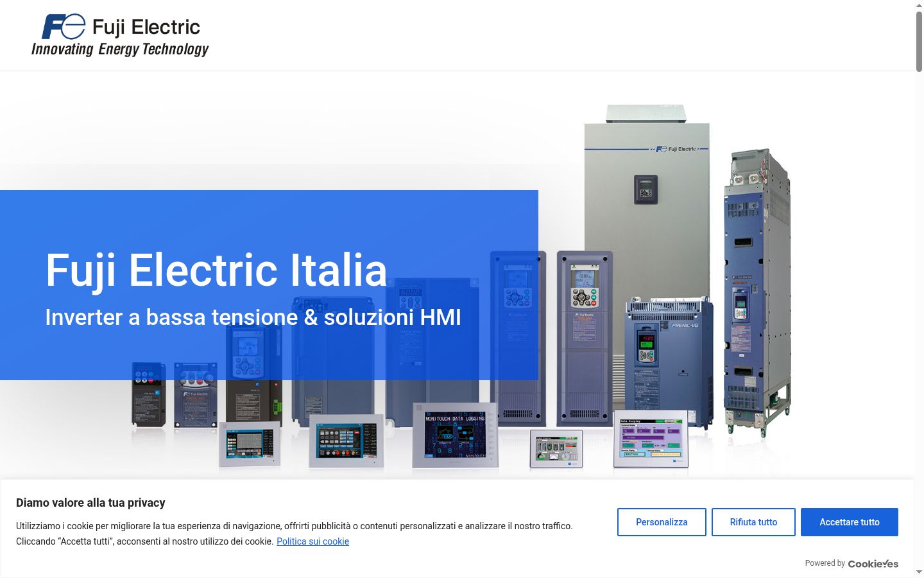This screenshot has height=578, width=924.
Task: Accept cookies with Accettare tutto
Action: pos(850,522)
